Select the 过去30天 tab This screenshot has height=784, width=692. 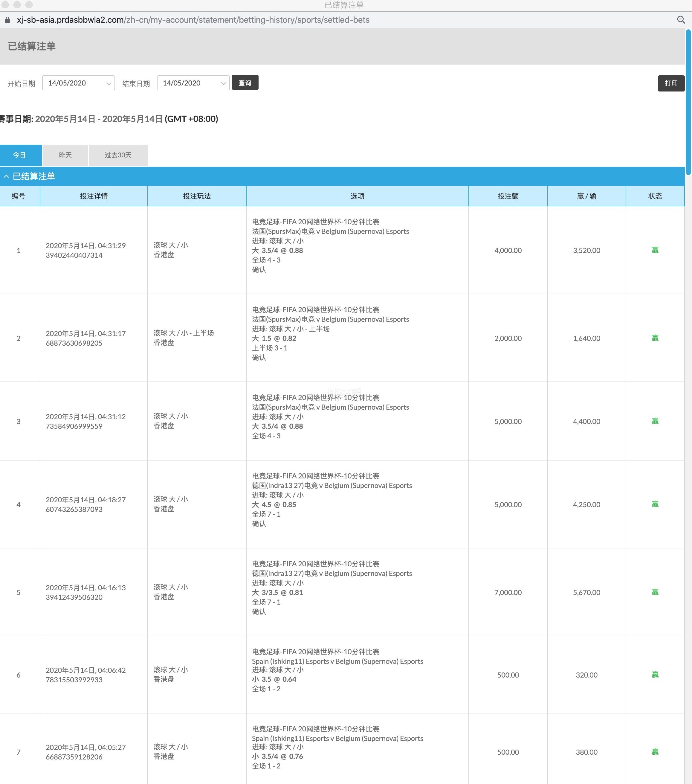(x=118, y=155)
